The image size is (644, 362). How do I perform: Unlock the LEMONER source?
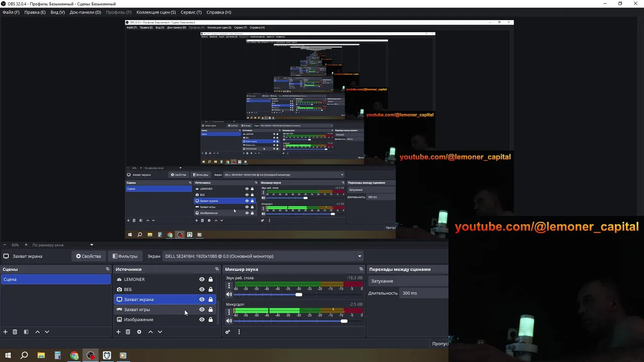[x=210, y=280]
